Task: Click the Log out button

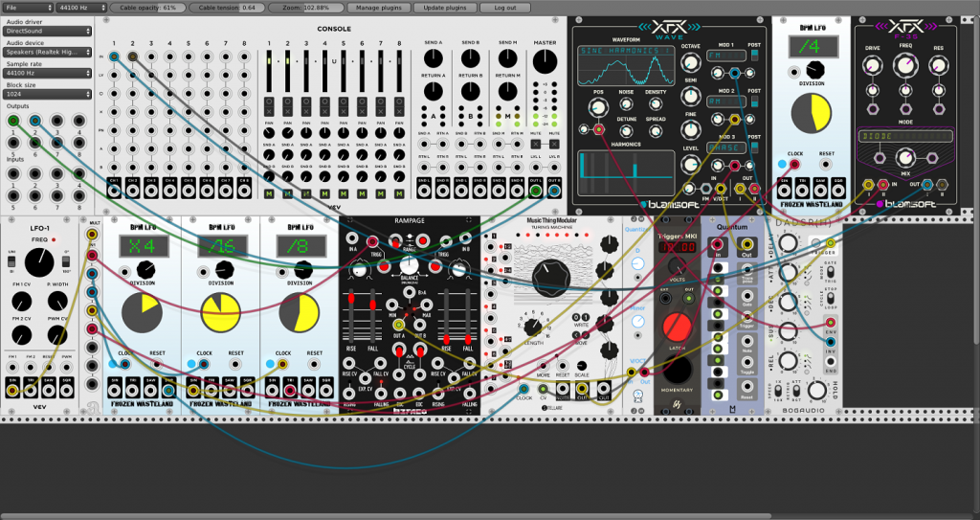Action: [x=505, y=8]
